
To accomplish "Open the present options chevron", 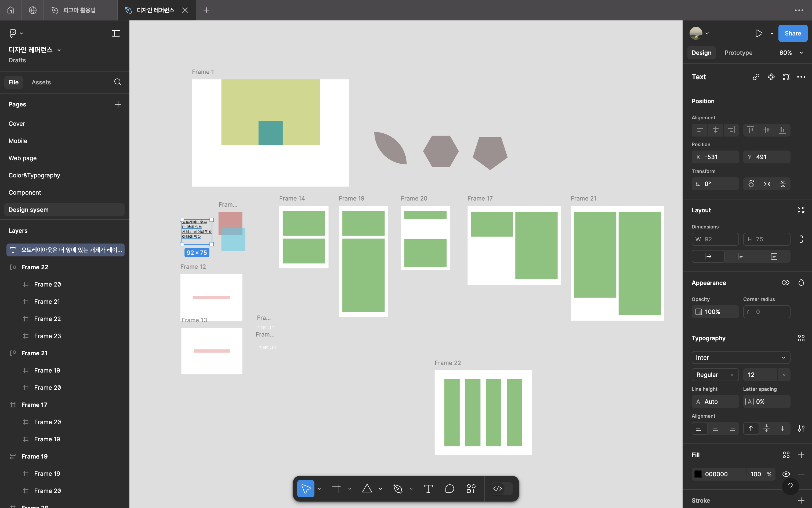I will click(x=771, y=33).
